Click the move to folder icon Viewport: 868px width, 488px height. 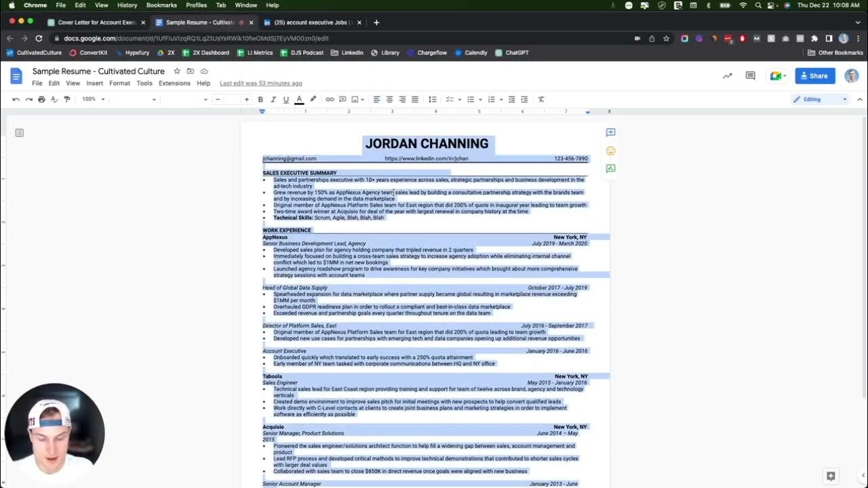191,71
